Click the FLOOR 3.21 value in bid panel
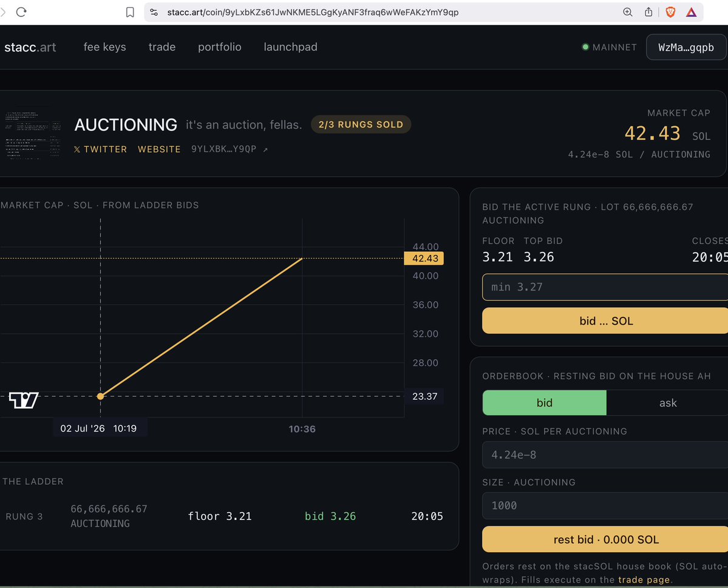Viewport: 728px width, 588px height. (x=497, y=257)
